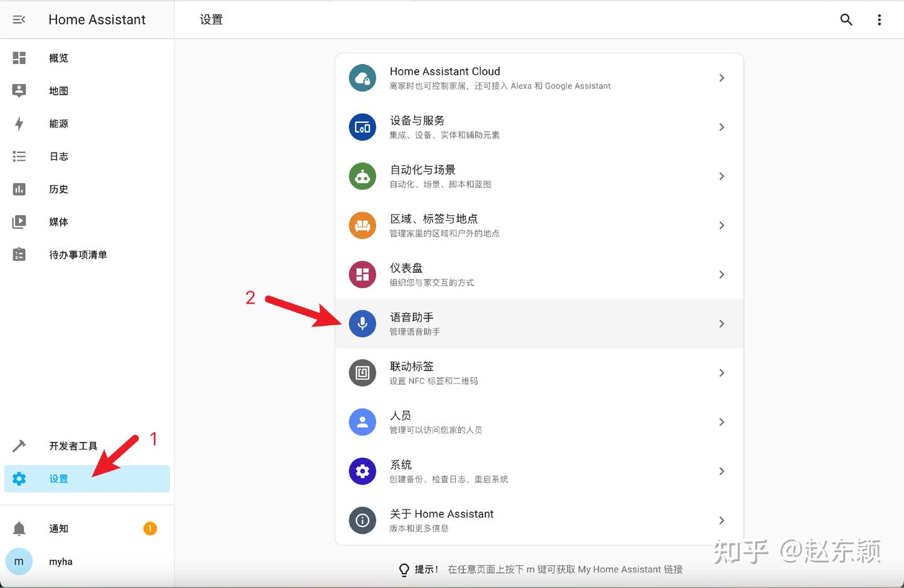Click the 版本和更多信息 description
Image resolution: width=904 pixels, height=588 pixels.
(419, 528)
